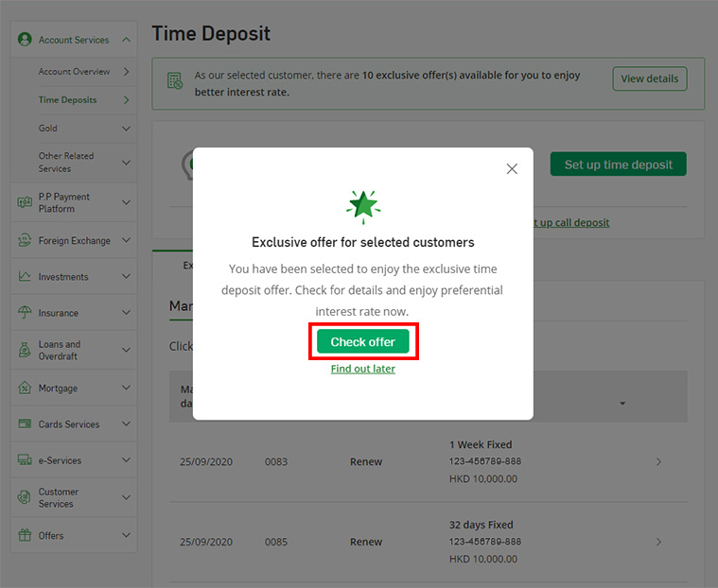Click the View details button

click(x=649, y=78)
